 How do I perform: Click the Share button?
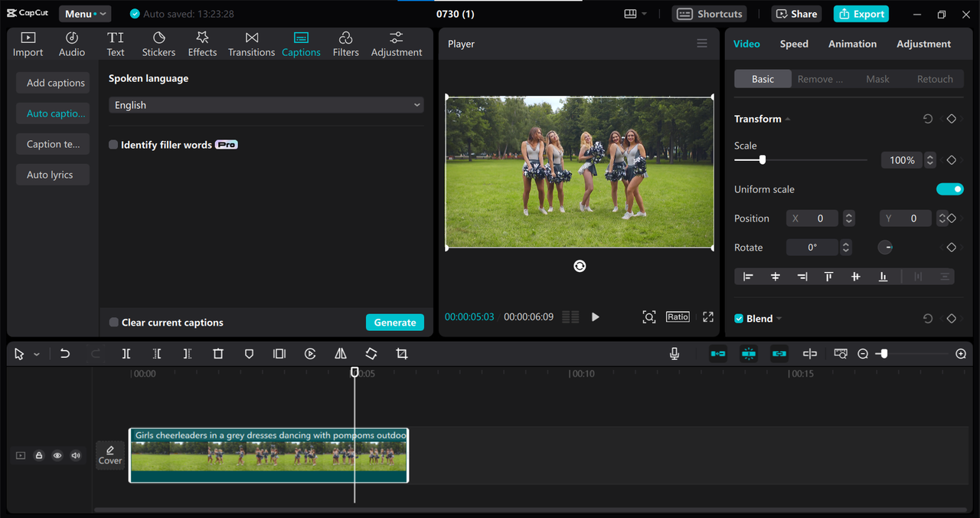pos(796,14)
